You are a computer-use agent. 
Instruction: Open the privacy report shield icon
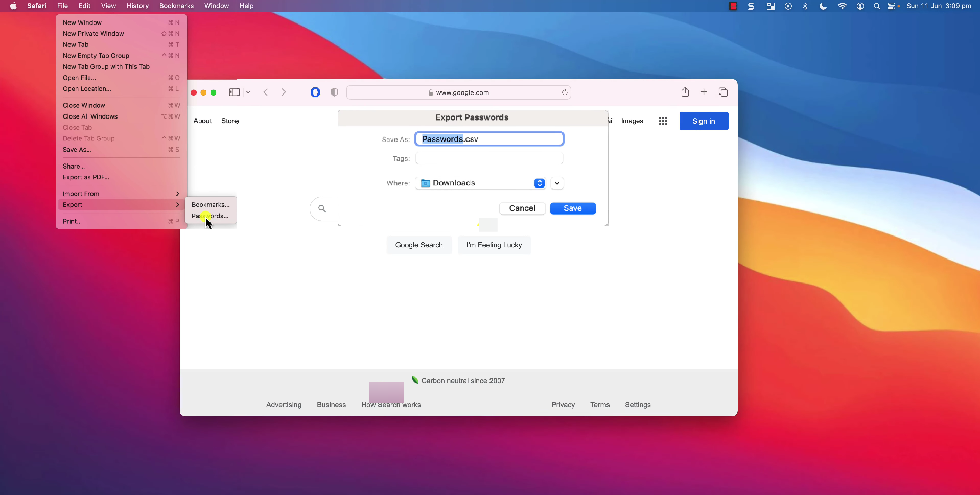(334, 92)
